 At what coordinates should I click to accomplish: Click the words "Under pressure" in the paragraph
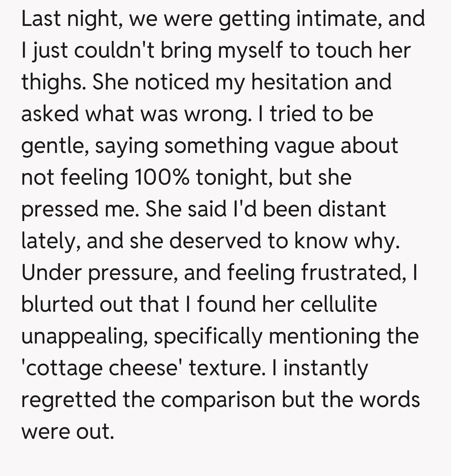coord(99,272)
